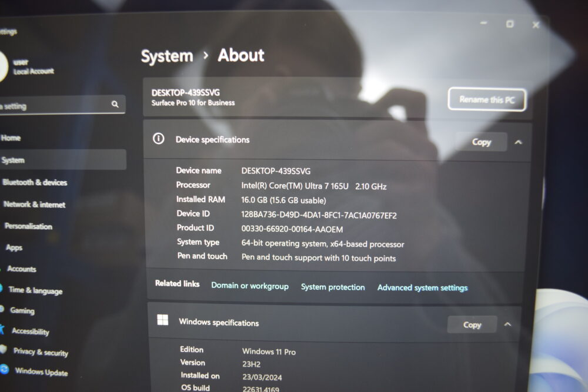Click the Pen and touch support value

[318, 258]
